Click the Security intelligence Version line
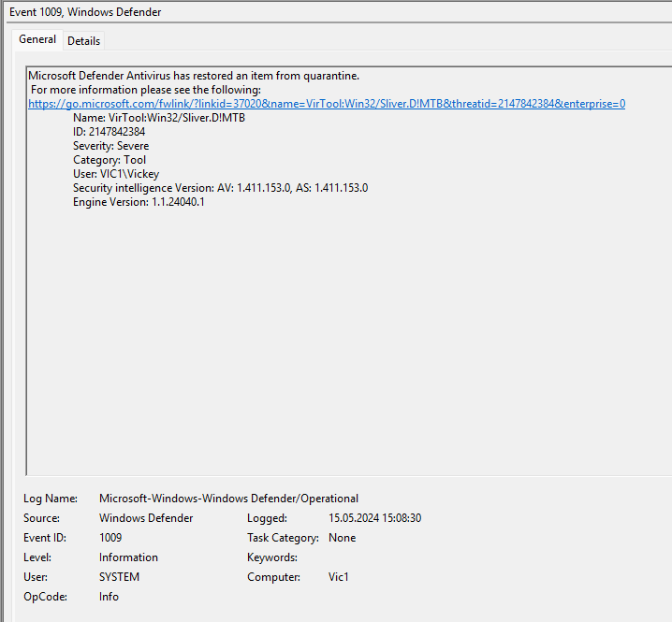Screen dimensions: 672x622 pos(220,188)
